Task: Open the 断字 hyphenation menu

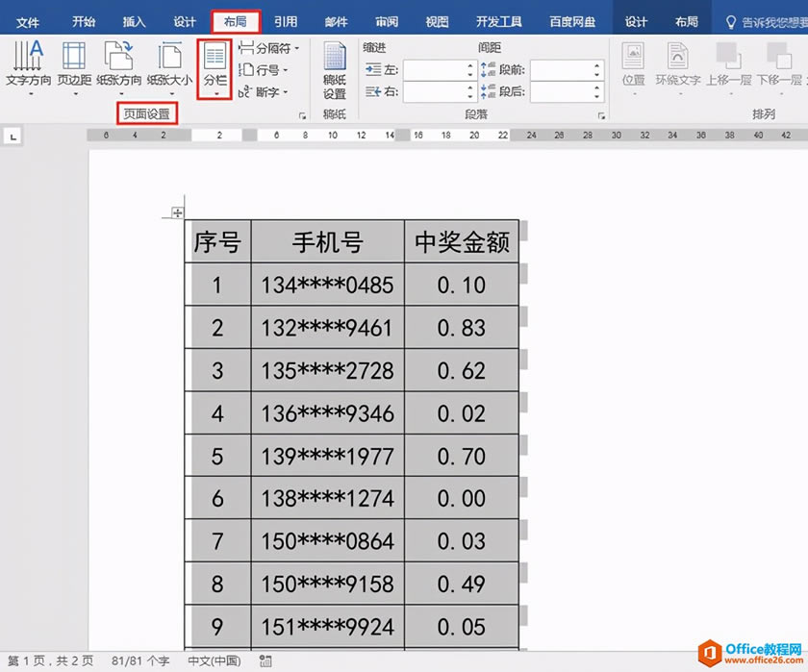Action: tap(264, 92)
